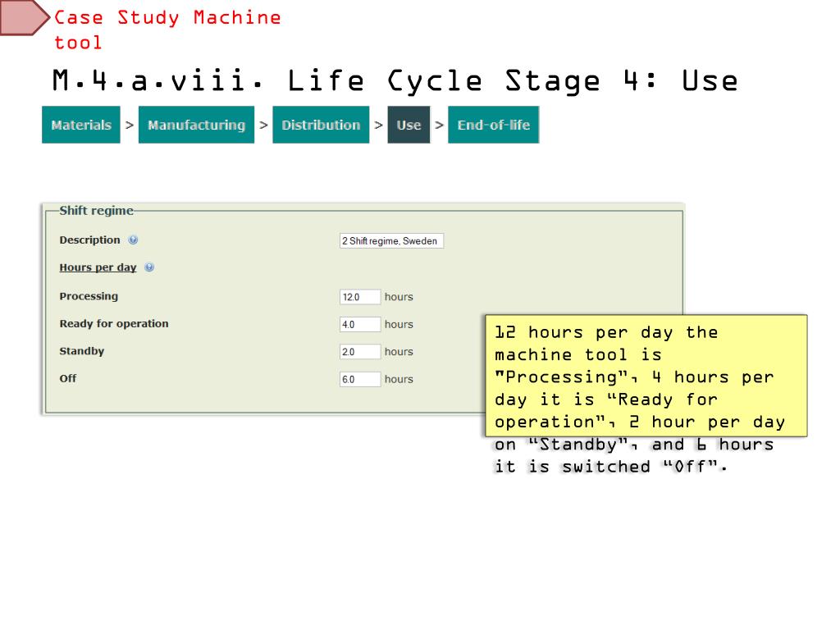Go to the Distribution stage tab
Screen dimensions: 840x630
click(321, 125)
